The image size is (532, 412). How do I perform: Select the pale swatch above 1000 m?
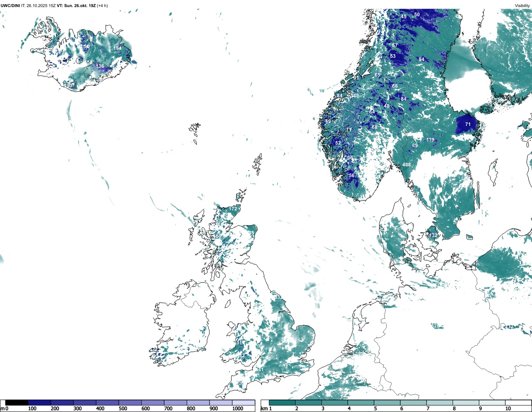point(244,402)
